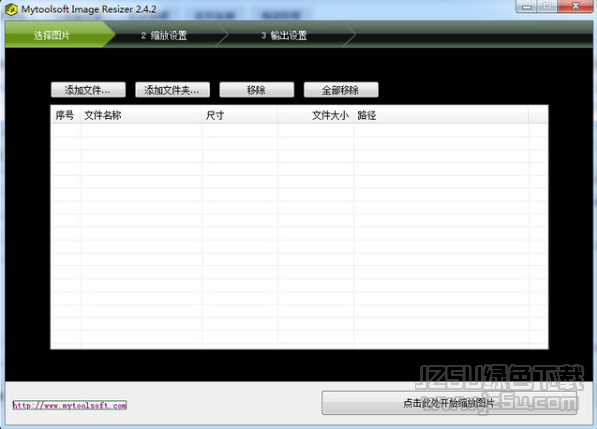Viewport: 597px width, 429px height.
Task: Close the Mytoolsoft Image Resizer window
Action: click(575, 6)
